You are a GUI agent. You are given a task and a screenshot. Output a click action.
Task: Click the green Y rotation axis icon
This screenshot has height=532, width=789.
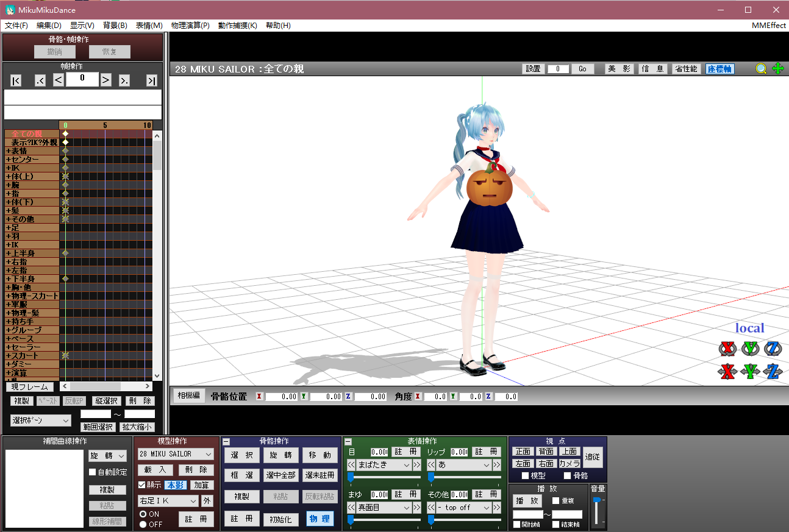coord(749,349)
